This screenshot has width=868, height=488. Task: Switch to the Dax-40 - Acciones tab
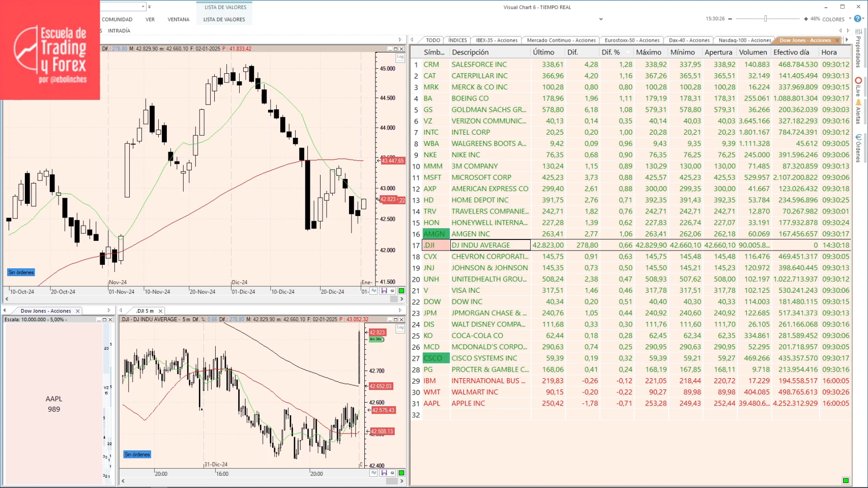pyautogui.click(x=689, y=40)
